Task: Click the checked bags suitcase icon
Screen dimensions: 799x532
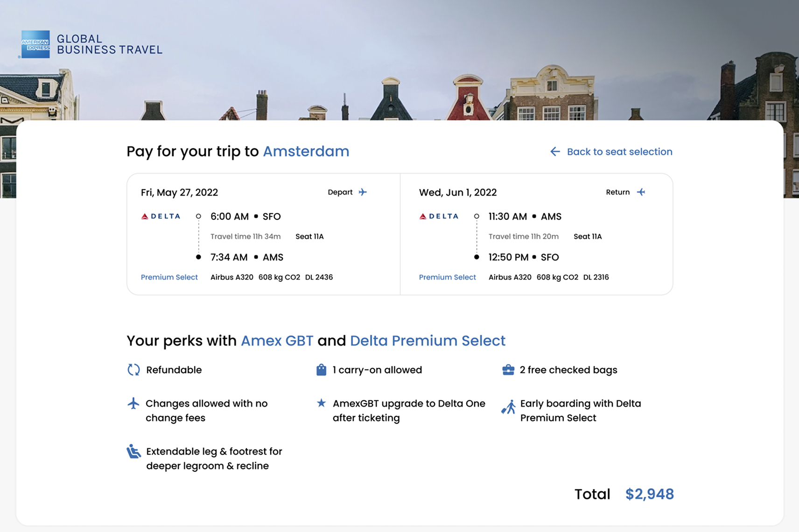Action: click(x=508, y=370)
